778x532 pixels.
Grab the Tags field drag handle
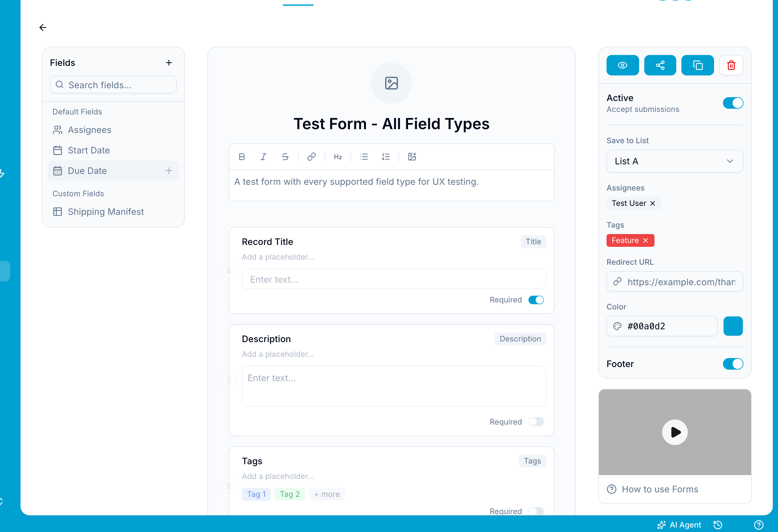point(229,486)
